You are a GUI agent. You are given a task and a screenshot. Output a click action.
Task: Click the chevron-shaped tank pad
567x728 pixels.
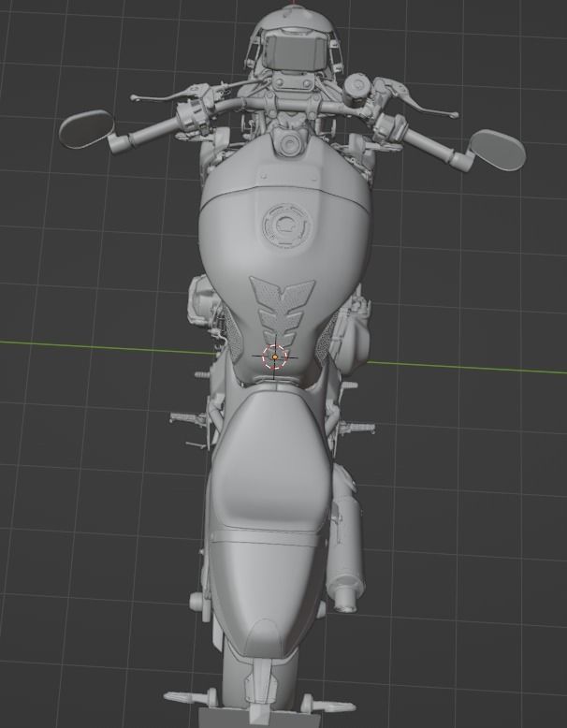click(282, 313)
